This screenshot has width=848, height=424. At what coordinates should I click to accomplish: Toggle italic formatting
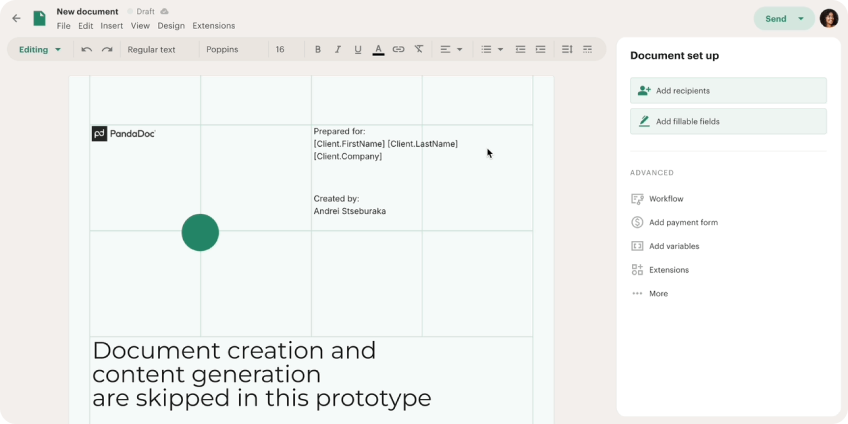338,49
